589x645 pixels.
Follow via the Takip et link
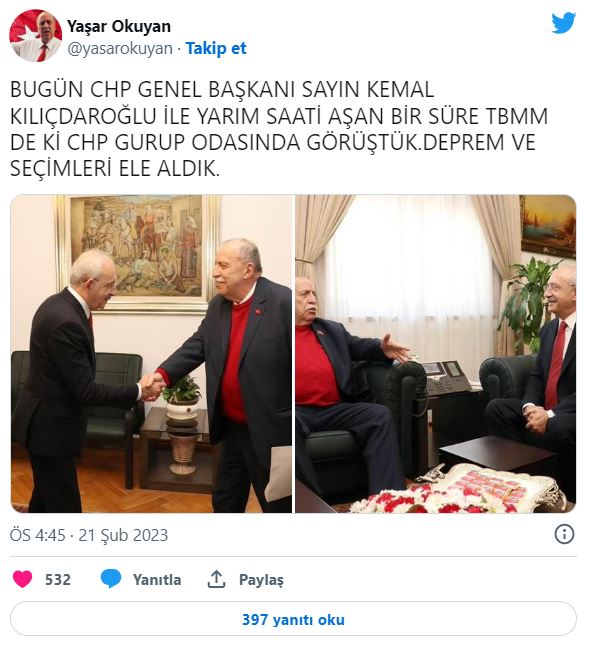coord(216,49)
